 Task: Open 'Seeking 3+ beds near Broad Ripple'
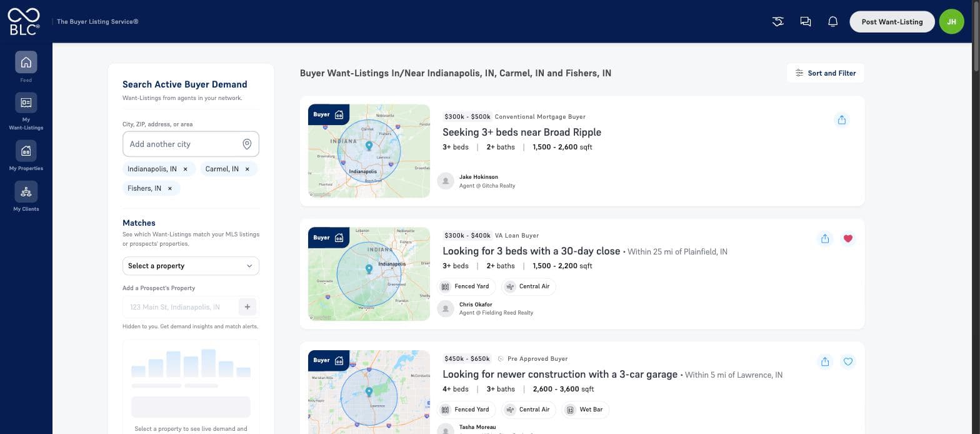522,132
